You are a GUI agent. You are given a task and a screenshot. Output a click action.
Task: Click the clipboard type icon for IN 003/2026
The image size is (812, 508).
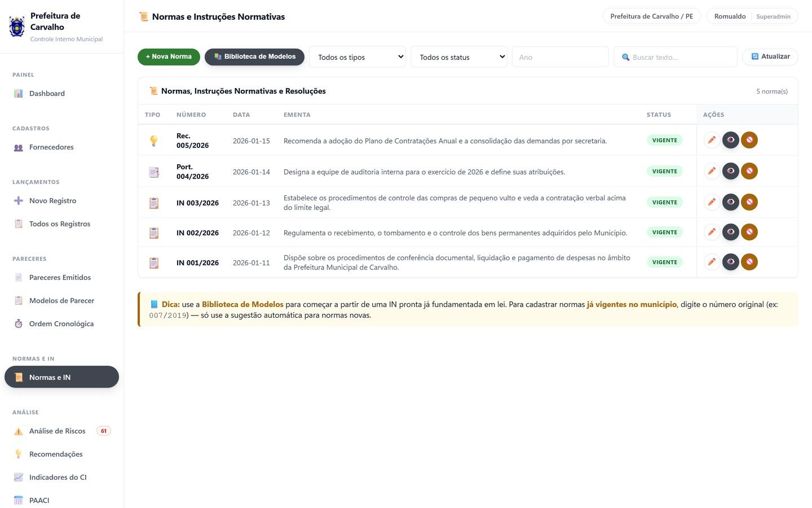pos(154,203)
